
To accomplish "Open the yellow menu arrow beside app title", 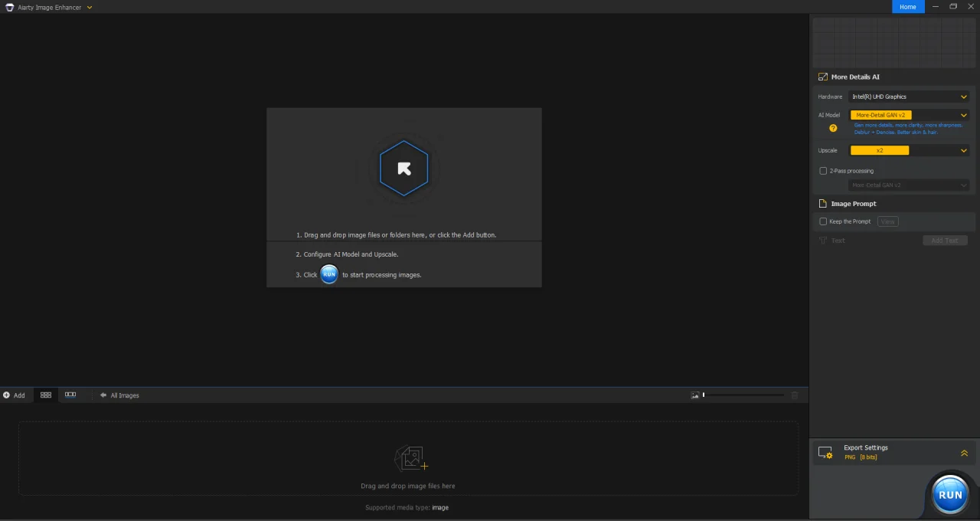I will click(90, 7).
